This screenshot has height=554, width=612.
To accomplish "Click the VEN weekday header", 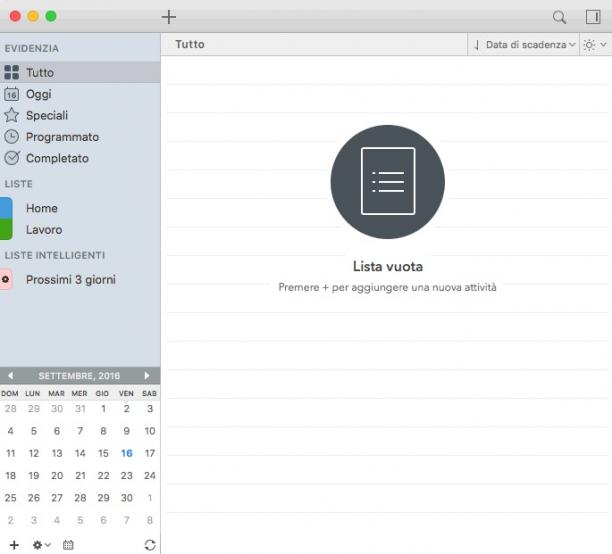I will (126, 393).
